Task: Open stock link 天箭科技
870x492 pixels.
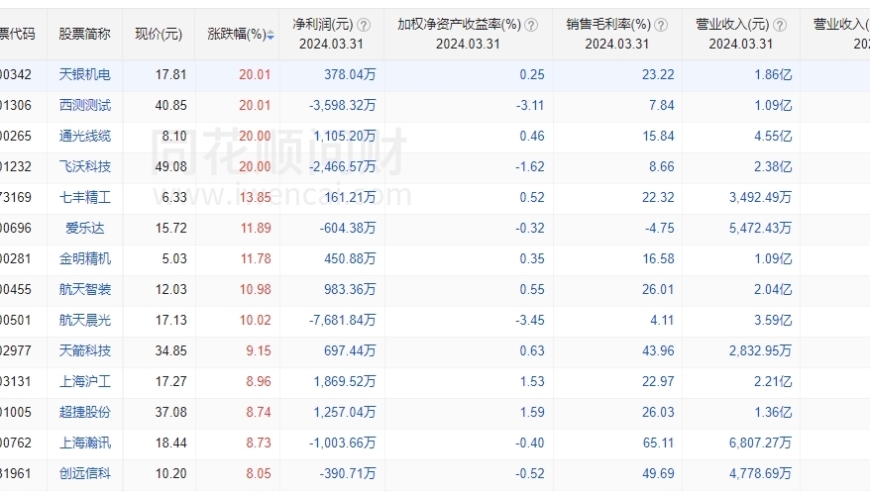Action: click(x=85, y=351)
